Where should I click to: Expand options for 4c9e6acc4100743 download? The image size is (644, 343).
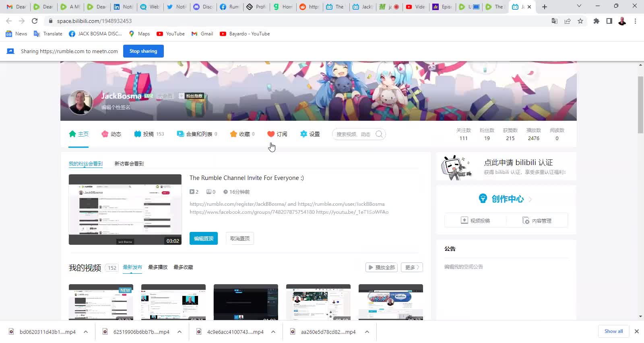(x=273, y=332)
